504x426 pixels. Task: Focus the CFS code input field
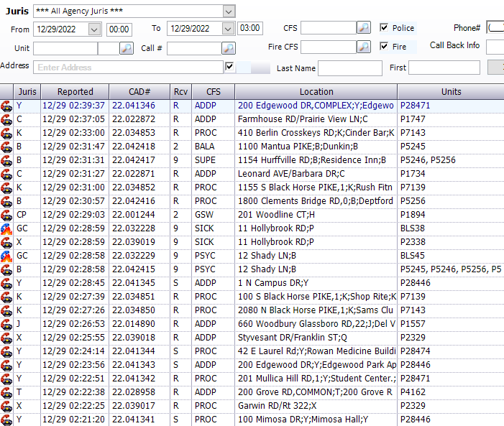coord(329,27)
